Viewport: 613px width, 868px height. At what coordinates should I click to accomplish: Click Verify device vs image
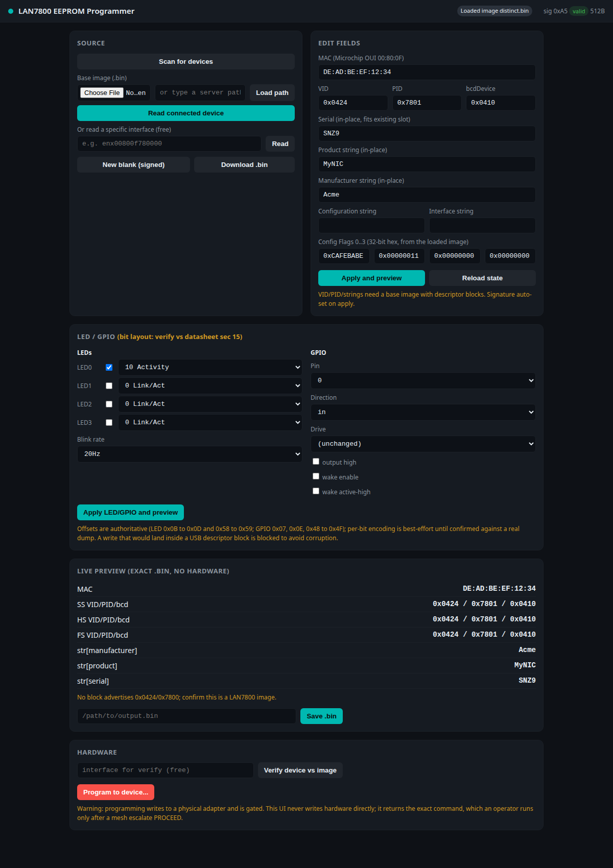point(300,770)
